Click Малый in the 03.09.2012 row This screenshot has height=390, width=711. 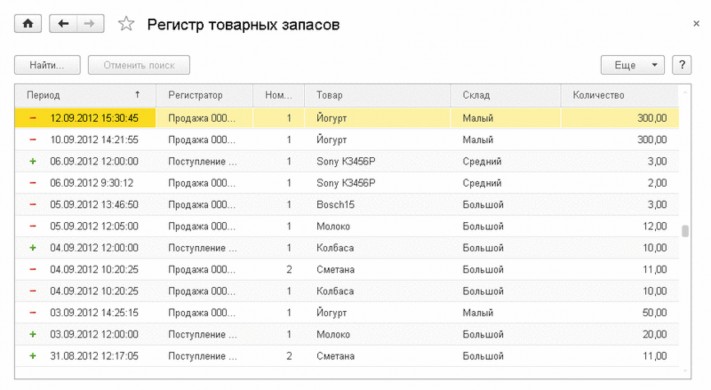477,312
